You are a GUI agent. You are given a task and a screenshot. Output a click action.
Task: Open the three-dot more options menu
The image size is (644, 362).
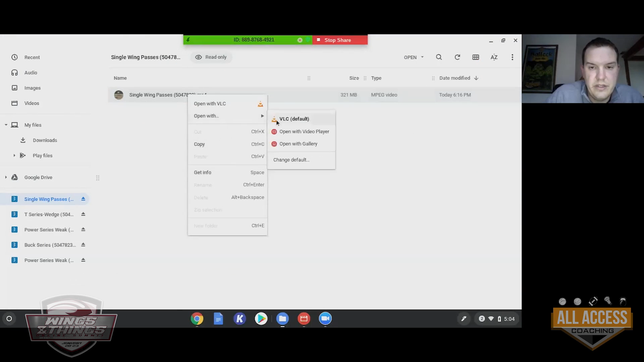pos(512,57)
